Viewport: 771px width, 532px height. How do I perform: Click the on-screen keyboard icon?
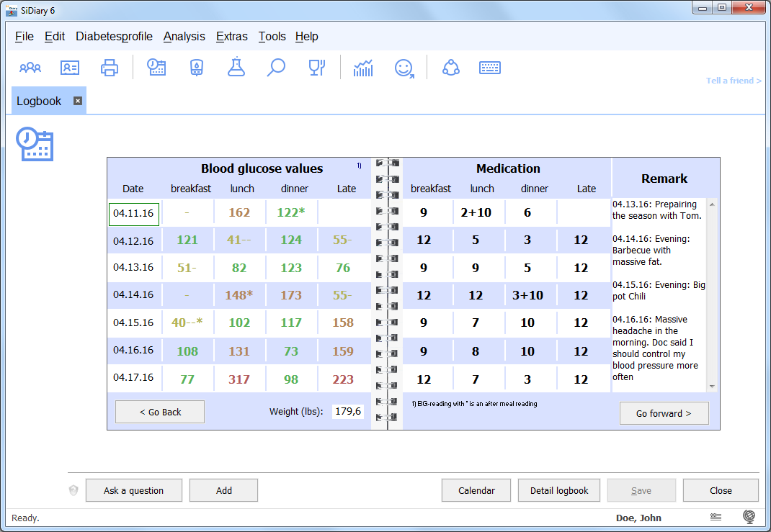pos(490,68)
